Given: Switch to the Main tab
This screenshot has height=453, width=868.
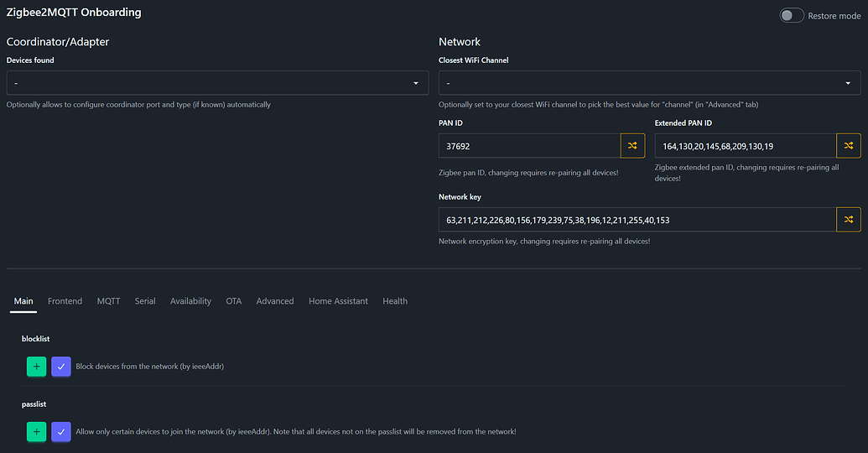Looking at the screenshot, I should coord(23,301).
